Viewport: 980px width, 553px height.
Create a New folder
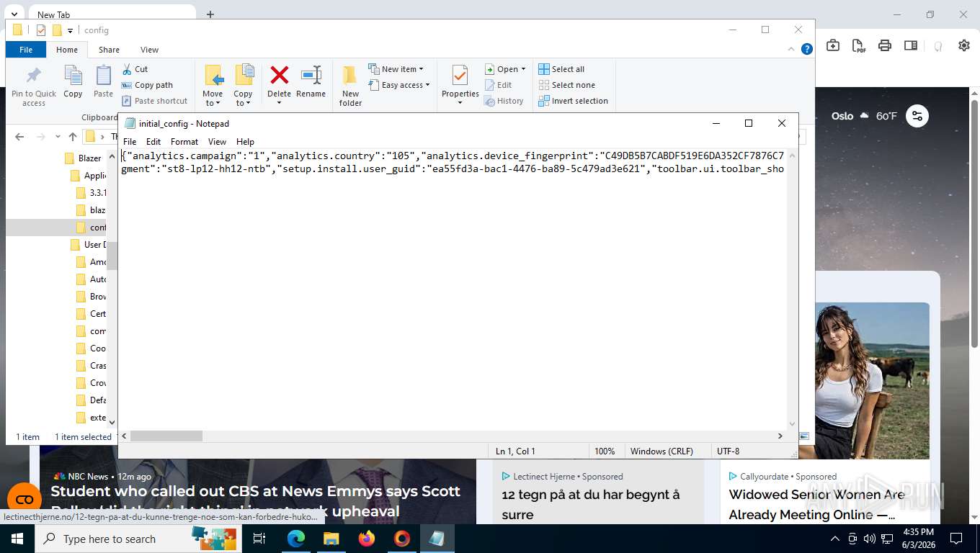tap(350, 86)
